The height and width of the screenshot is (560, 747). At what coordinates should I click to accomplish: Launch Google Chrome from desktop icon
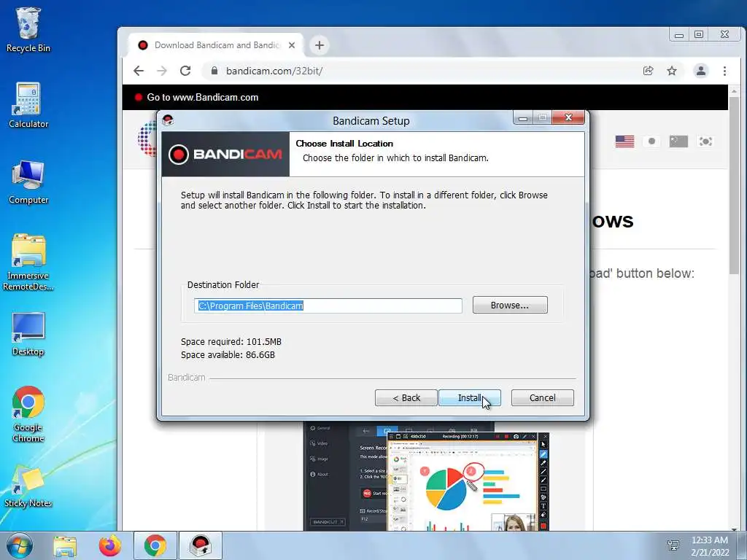(x=28, y=413)
